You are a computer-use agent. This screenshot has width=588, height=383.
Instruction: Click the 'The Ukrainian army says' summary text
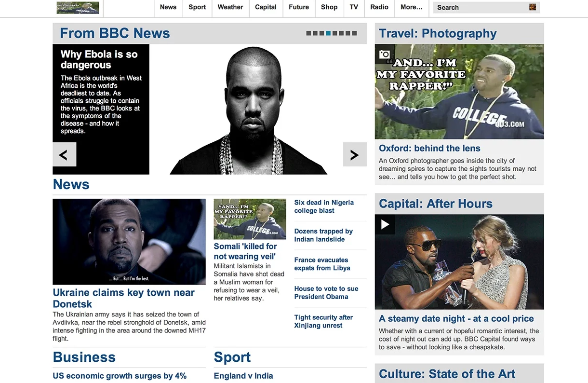(129, 327)
